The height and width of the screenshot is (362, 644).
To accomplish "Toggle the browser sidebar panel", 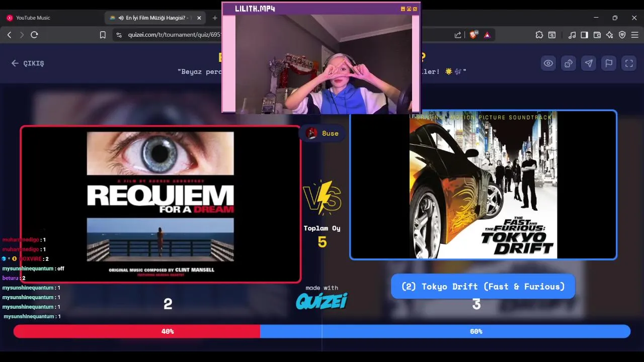I will pyautogui.click(x=585, y=35).
